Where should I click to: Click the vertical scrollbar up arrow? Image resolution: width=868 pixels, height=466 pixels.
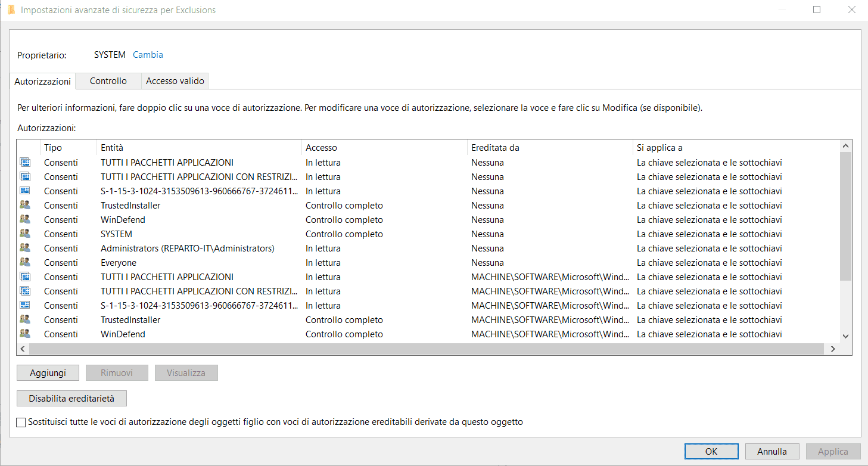pos(845,145)
